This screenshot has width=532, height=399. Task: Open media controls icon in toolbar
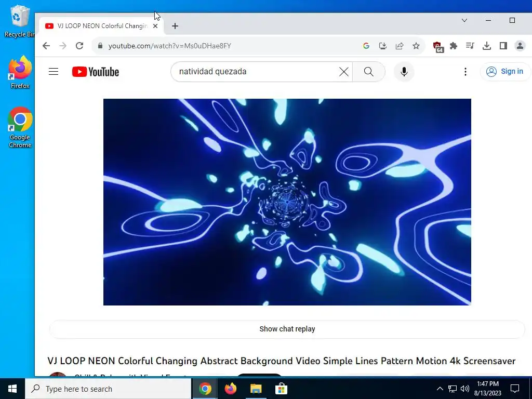470,46
